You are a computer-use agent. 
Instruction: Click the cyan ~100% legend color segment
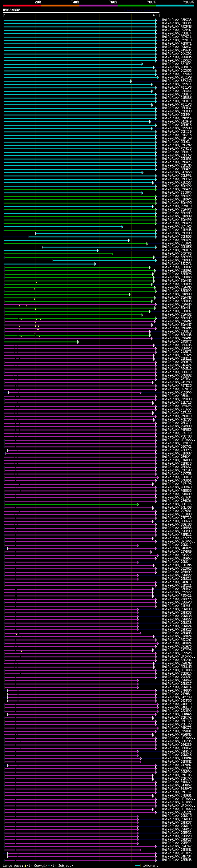(x=175, y=6)
